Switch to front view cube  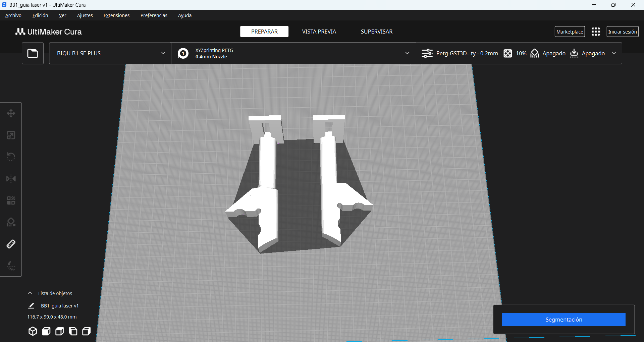46,331
